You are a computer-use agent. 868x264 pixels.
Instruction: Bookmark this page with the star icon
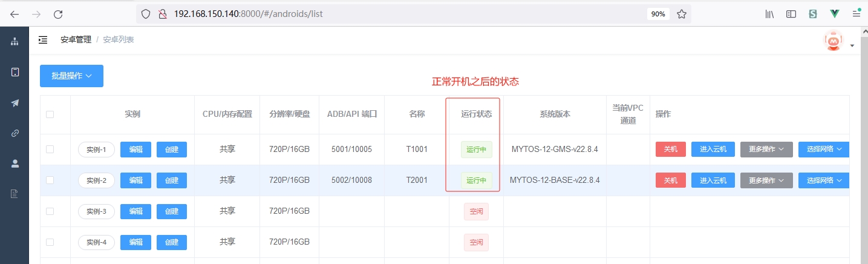click(681, 14)
